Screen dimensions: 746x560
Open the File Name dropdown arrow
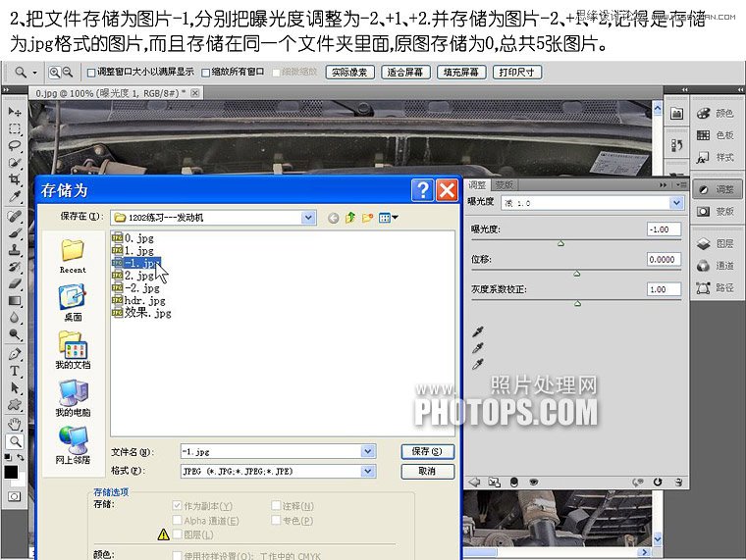368,451
